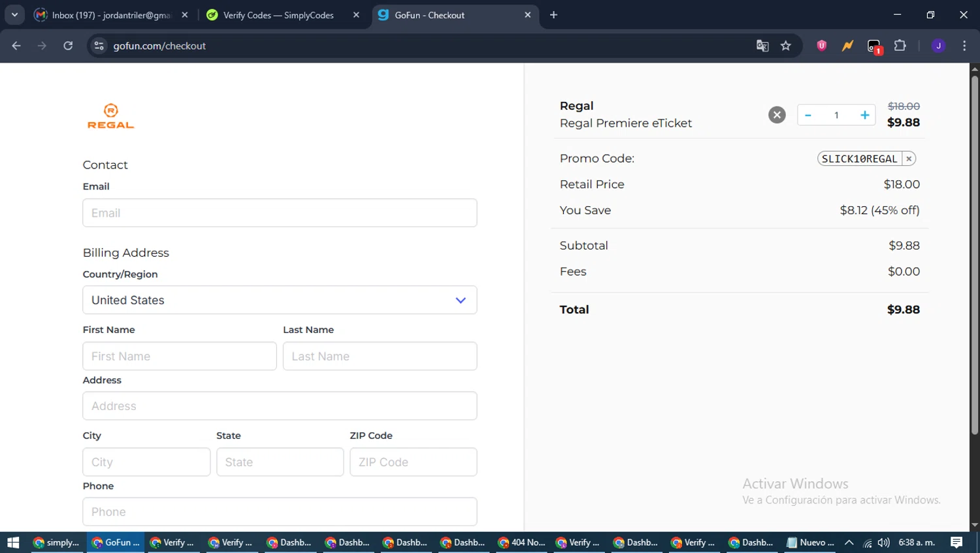The height and width of the screenshot is (553, 980).
Task: Reload the checkout page
Action: coord(68,46)
